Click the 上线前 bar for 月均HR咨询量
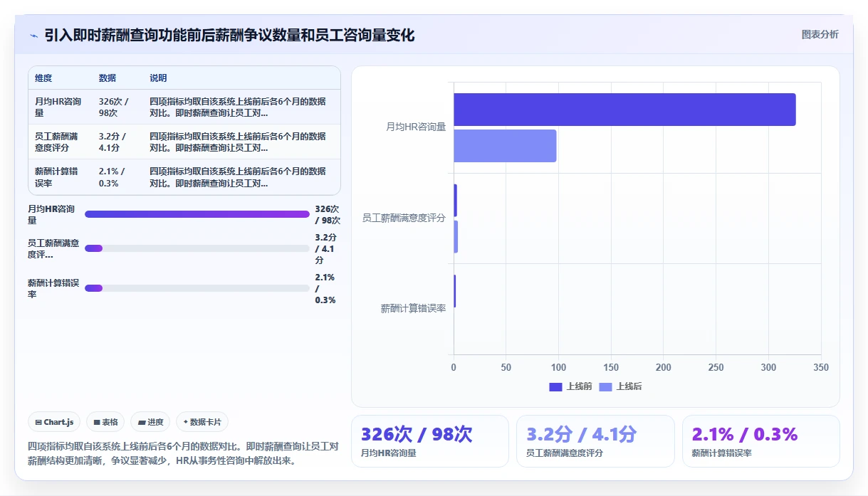The width and height of the screenshot is (868, 496). click(x=624, y=110)
